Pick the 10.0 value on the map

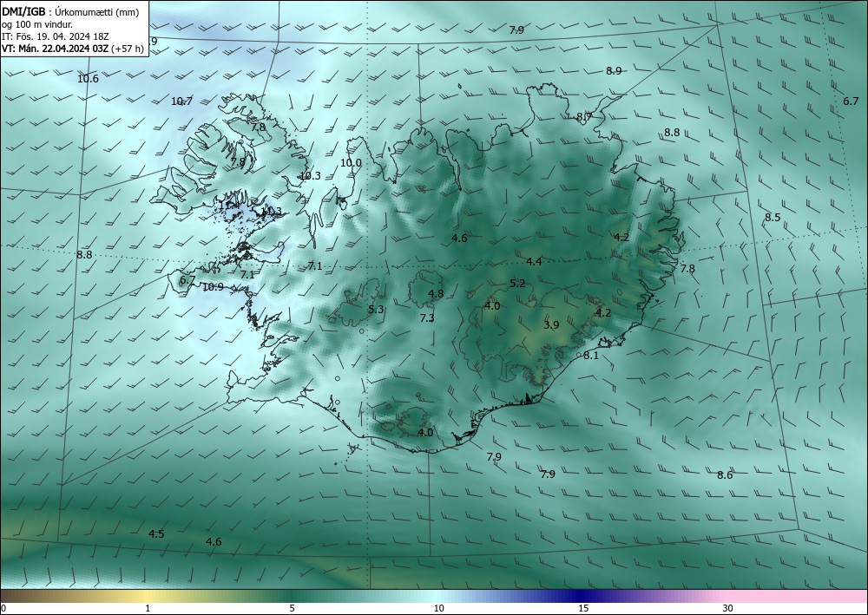[x=351, y=162]
